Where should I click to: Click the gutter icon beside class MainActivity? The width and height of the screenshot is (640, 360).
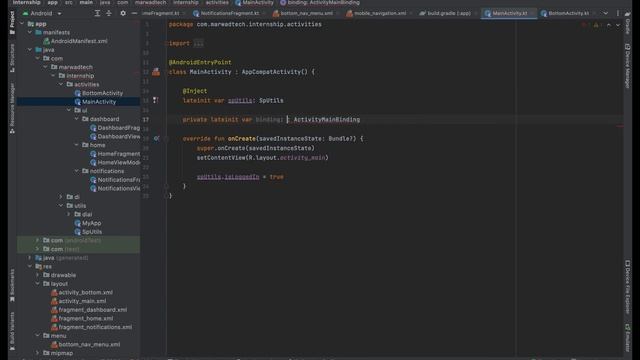point(156,72)
